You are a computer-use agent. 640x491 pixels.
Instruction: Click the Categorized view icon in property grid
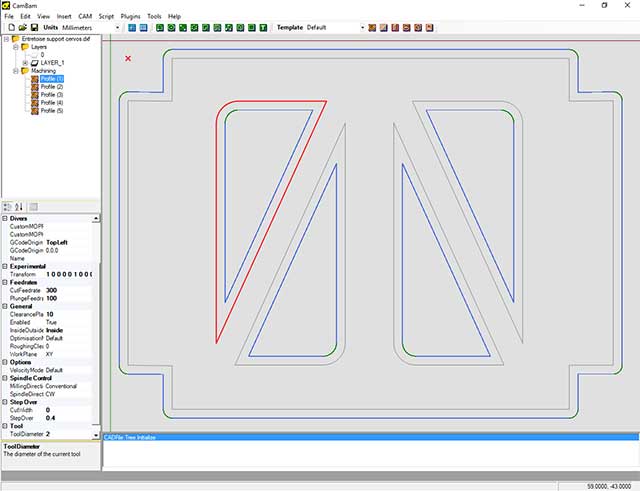click(8, 206)
